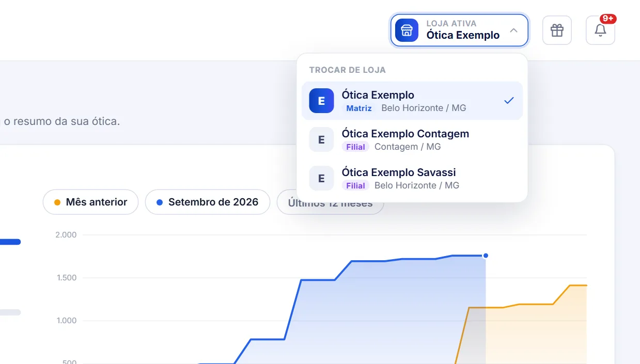Open the gift rewards icon
Viewport: 640px width, 364px height.
(557, 30)
